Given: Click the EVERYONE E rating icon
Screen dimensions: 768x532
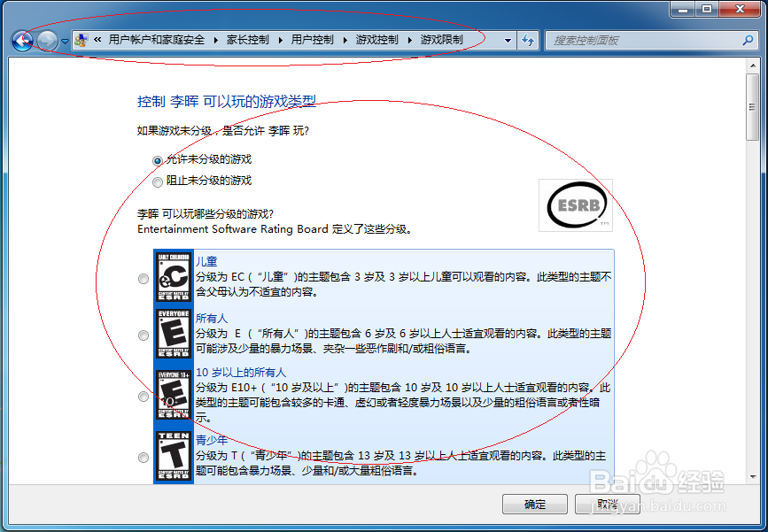Looking at the screenshot, I should pos(173,335).
